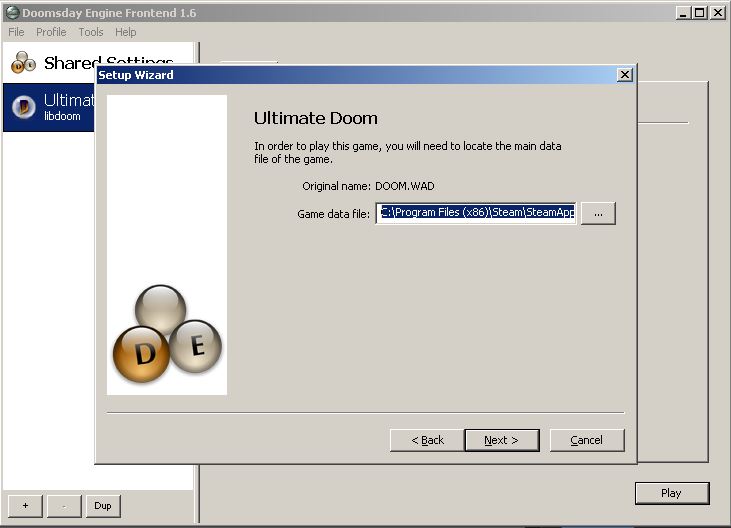Open the Tools menu

pos(91,32)
